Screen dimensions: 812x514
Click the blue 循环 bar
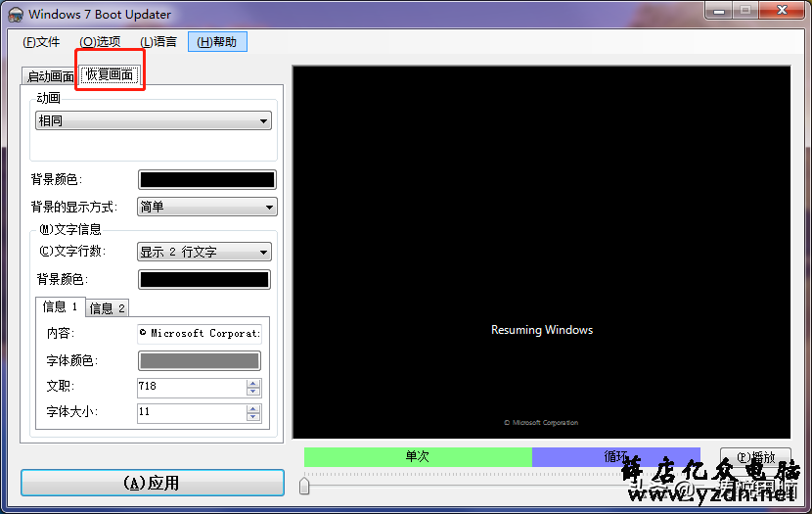(x=616, y=457)
